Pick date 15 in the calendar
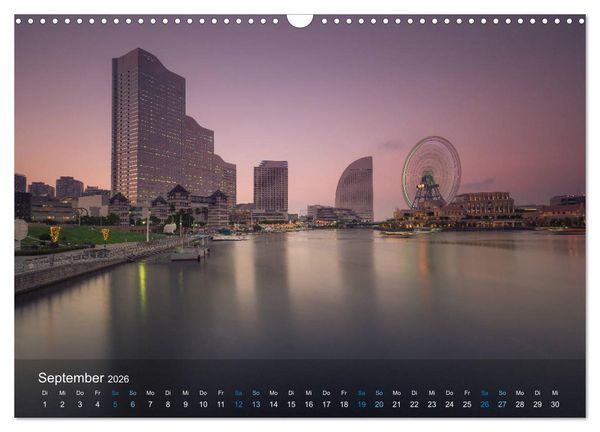Image resolution: width=600 pixels, height=432 pixels. click(291, 404)
